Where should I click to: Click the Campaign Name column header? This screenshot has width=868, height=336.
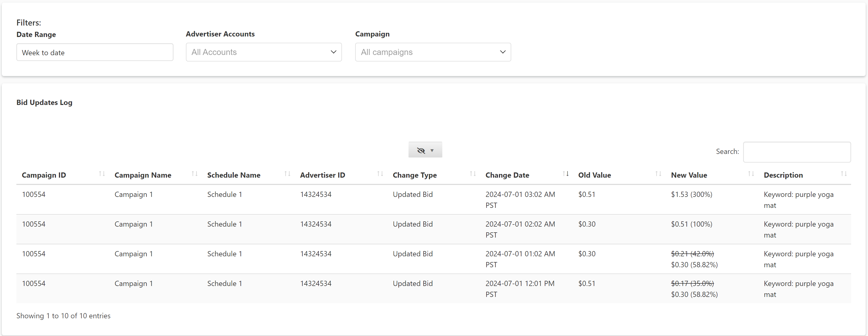(x=143, y=175)
